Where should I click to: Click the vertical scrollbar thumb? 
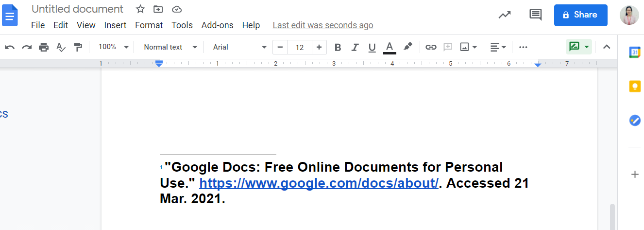pos(612,217)
